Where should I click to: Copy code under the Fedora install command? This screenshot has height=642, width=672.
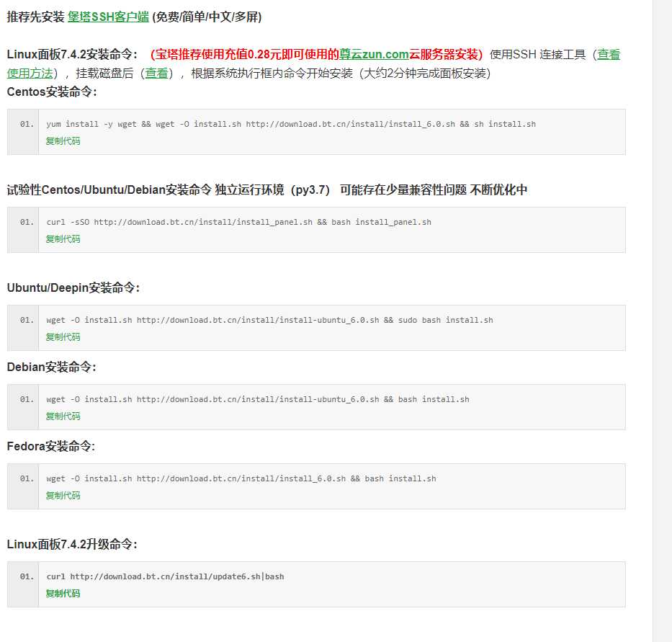click(63, 495)
